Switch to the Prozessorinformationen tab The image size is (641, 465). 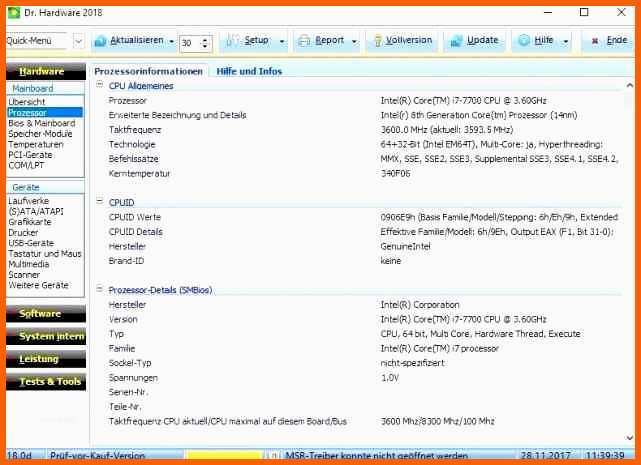click(148, 71)
